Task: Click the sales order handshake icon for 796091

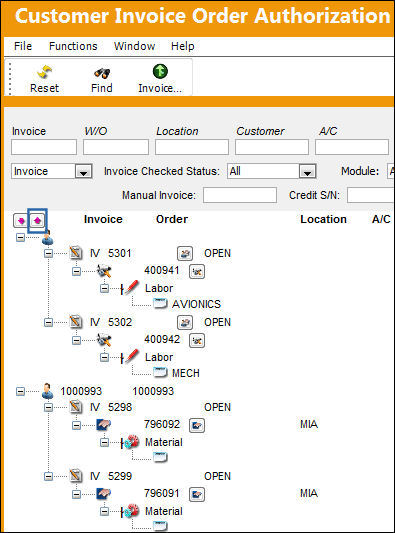Action: 104,494
